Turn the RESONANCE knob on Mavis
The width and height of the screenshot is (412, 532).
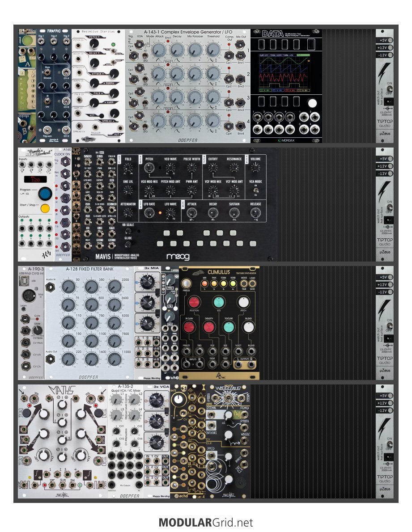(234, 168)
